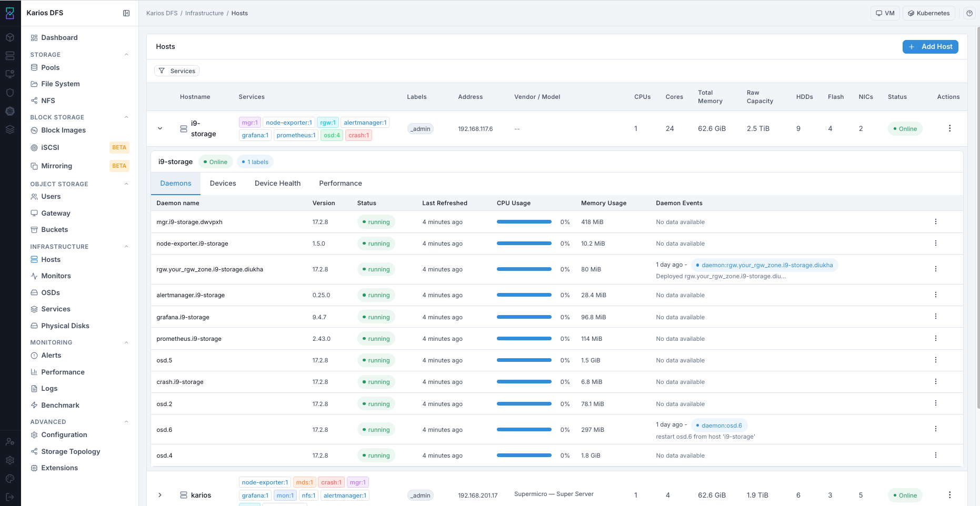Open the Services filter above the hosts table

(x=177, y=71)
